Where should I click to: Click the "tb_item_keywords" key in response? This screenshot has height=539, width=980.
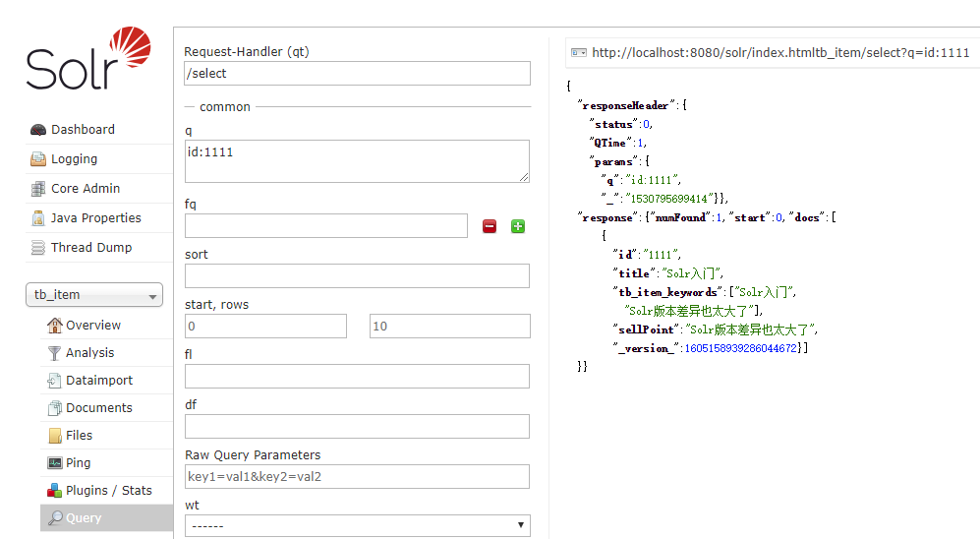tap(667, 292)
